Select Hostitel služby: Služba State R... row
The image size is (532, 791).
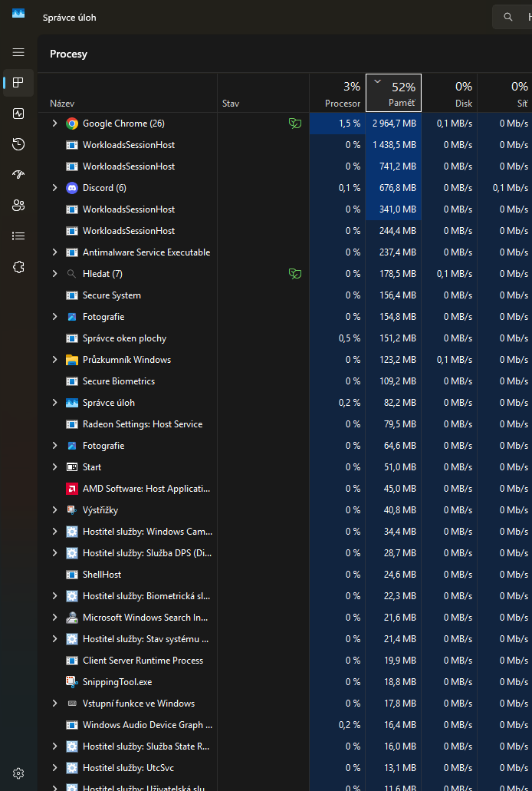pyautogui.click(x=285, y=747)
